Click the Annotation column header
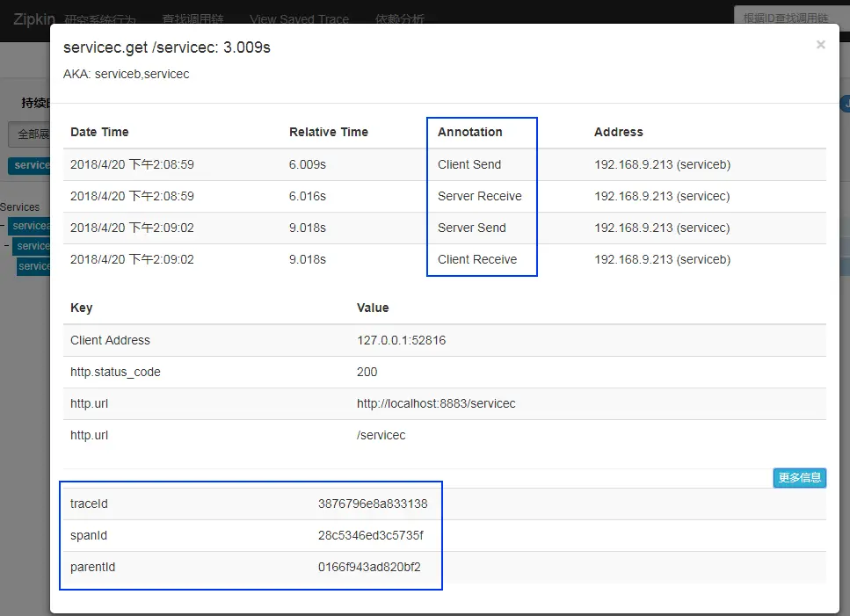The image size is (850, 616). [x=470, y=132]
